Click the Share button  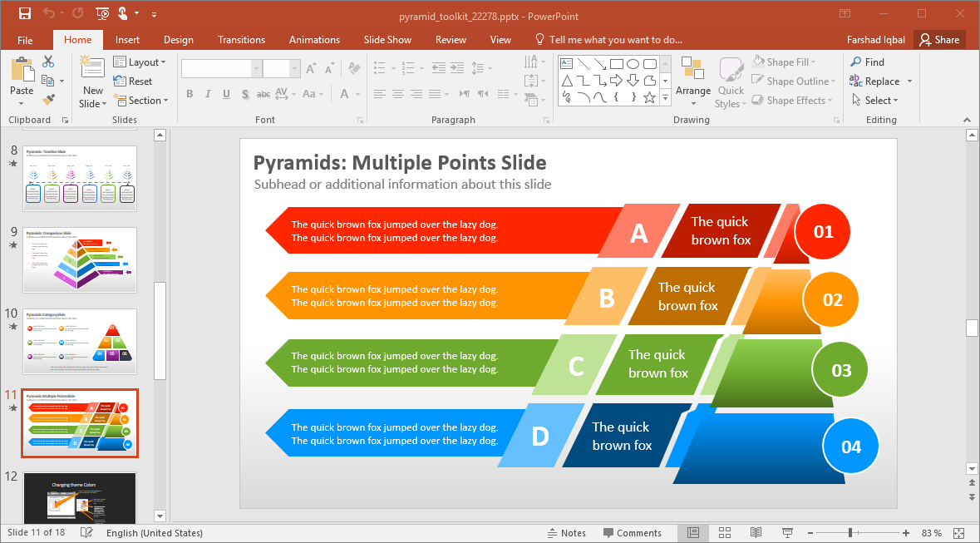pos(938,40)
